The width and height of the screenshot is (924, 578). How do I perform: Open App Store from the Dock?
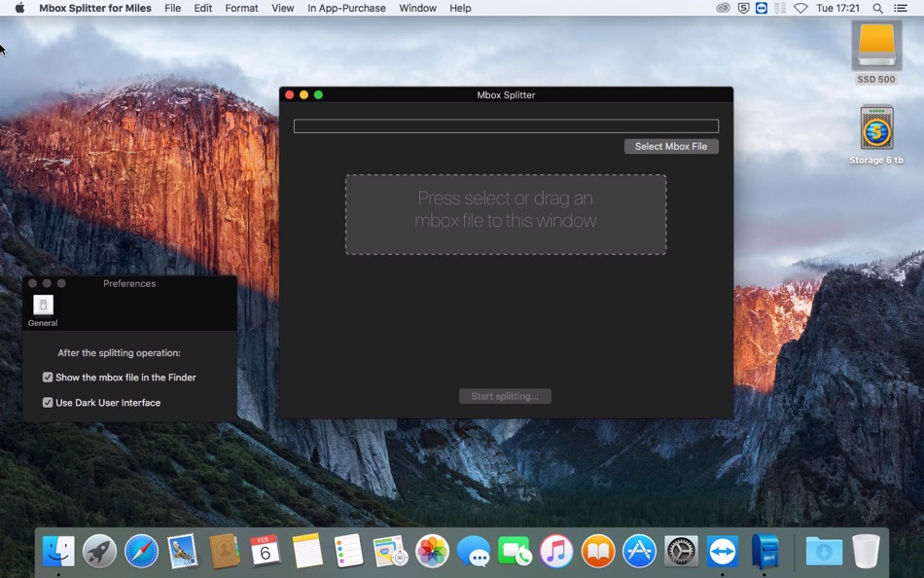(x=639, y=551)
